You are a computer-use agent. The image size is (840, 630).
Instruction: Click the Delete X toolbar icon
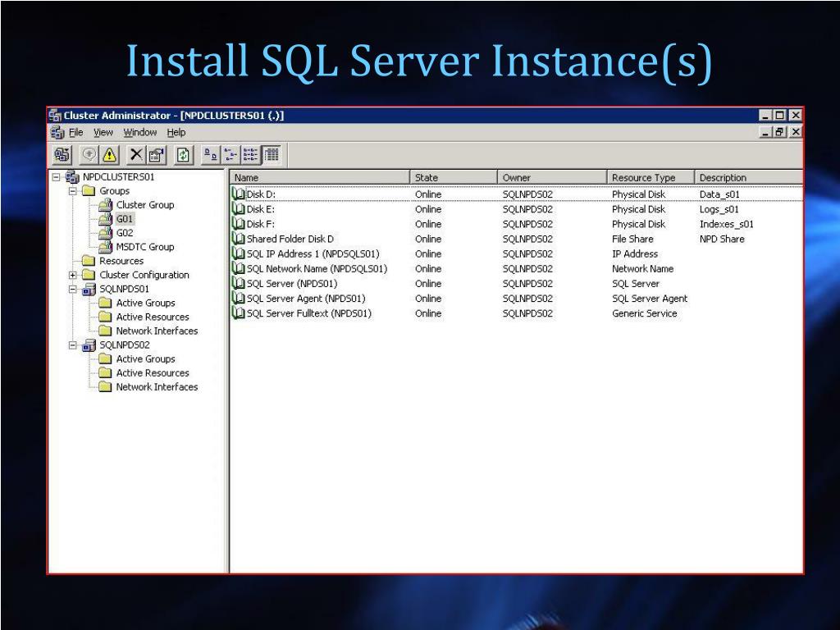(136, 155)
